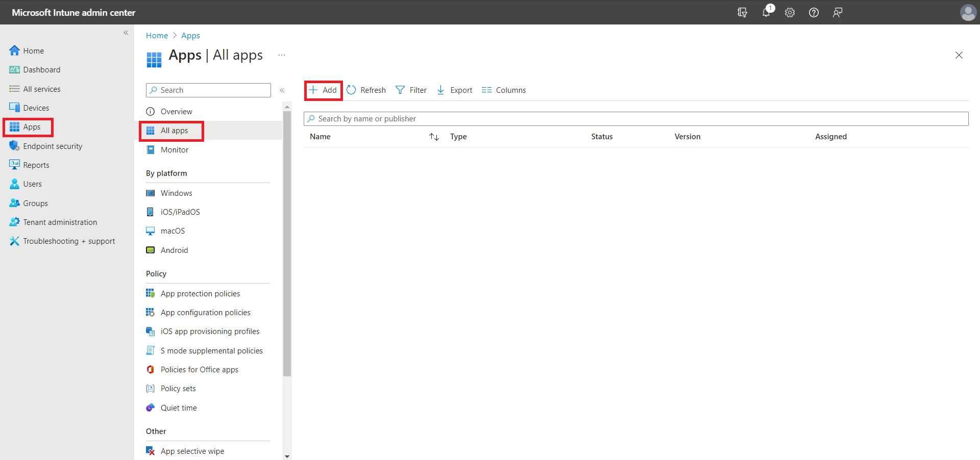This screenshot has width=980, height=460.
Task: Open the account avatar menu
Action: pos(968,12)
